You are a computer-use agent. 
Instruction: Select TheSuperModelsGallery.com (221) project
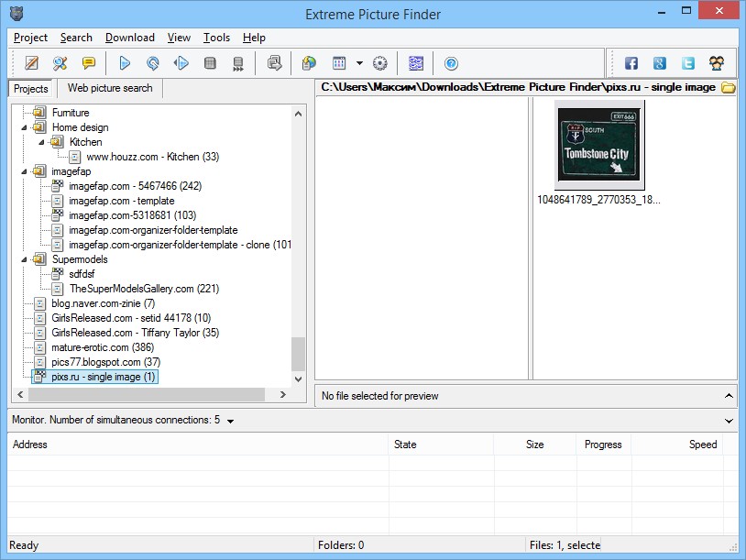[x=144, y=289]
